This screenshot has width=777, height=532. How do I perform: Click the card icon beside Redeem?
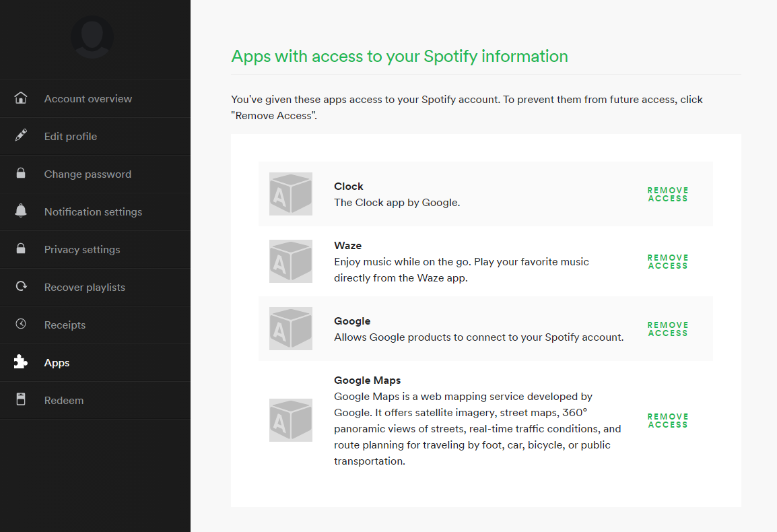coord(21,399)
